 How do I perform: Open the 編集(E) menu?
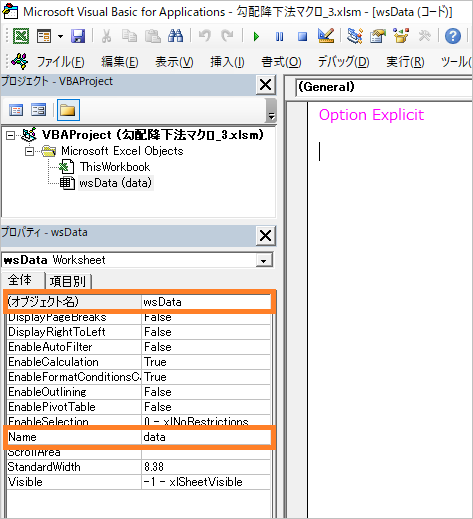click(120, 62)
